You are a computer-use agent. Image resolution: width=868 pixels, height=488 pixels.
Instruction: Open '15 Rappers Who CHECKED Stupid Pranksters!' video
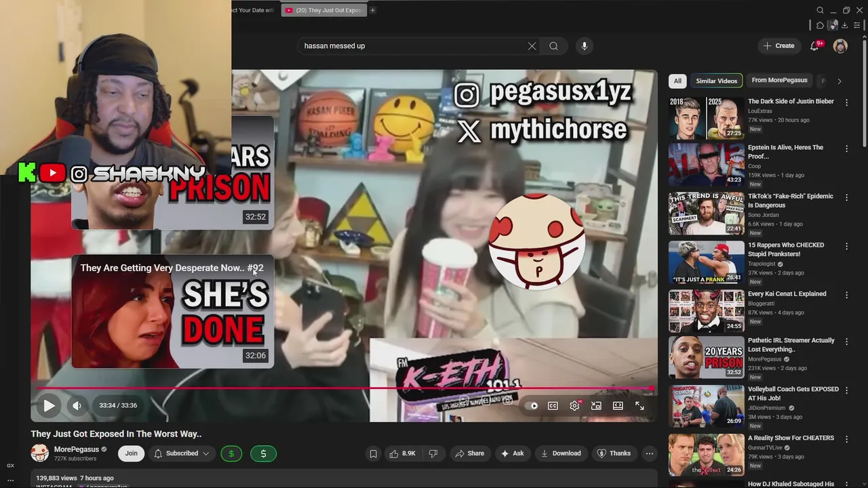(786, 249)
